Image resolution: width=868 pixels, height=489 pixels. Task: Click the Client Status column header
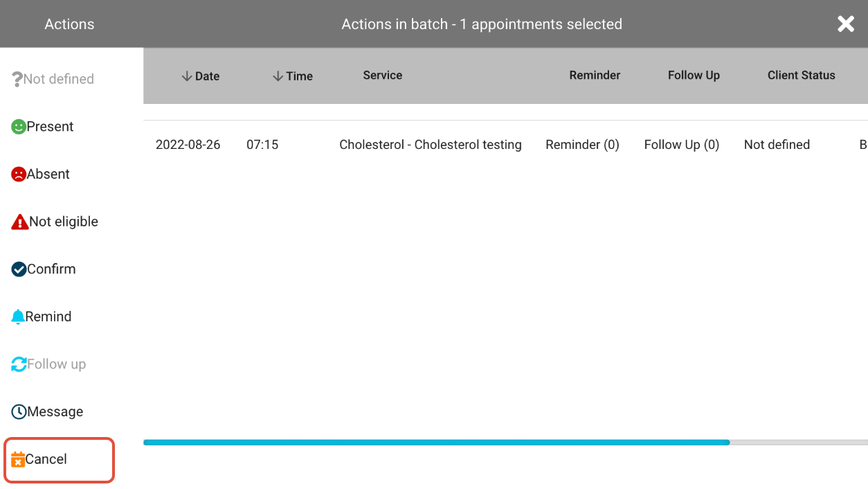(802, 75)
